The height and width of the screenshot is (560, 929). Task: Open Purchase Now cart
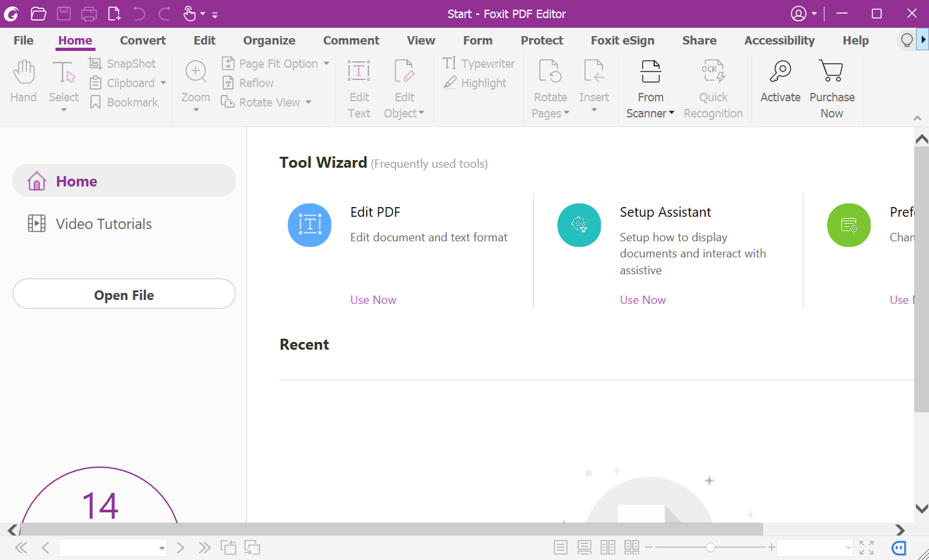coord(832,89)
